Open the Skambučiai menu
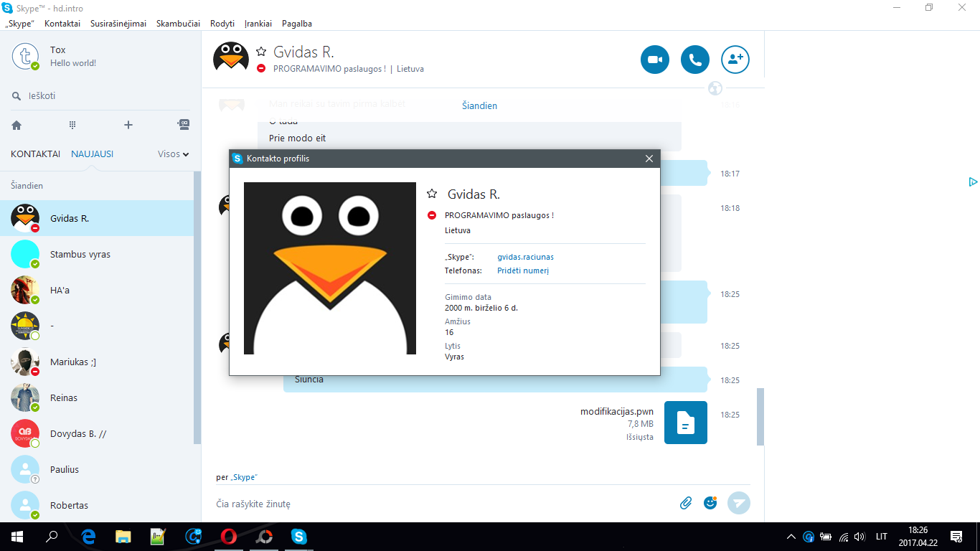The width and height of the screenshot is (980, 551). pos(179,23)
